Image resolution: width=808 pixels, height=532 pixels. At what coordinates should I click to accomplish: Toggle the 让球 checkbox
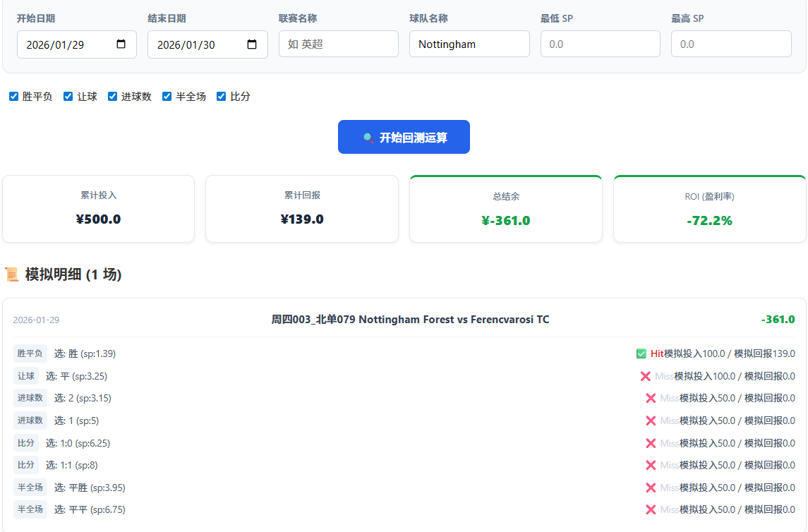click(68, 97)
